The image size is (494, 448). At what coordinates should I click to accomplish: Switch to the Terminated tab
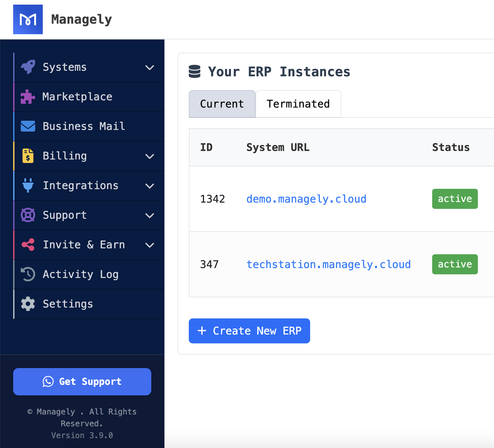[x=298, y=104]
